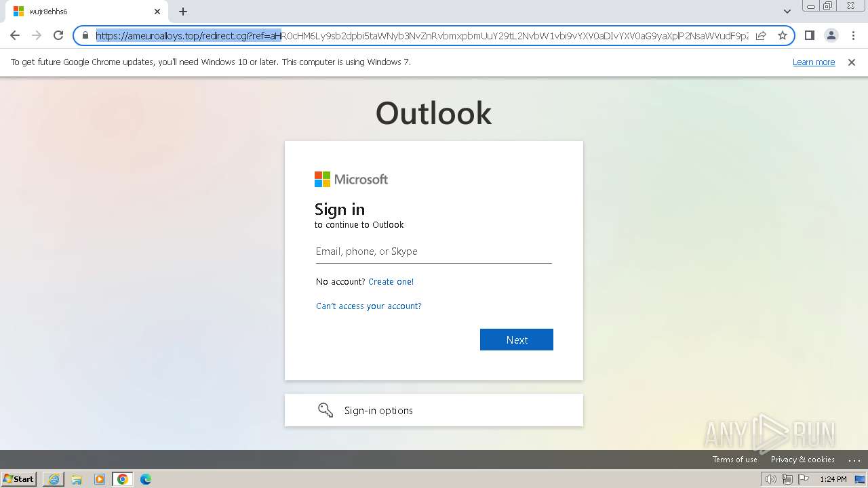
Task: Switch to Chrome in the taskbar
Action: point(123,479)
